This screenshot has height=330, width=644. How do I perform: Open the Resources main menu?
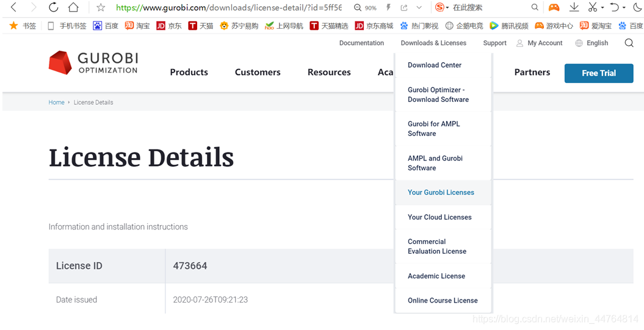click(x=329, y=72)
